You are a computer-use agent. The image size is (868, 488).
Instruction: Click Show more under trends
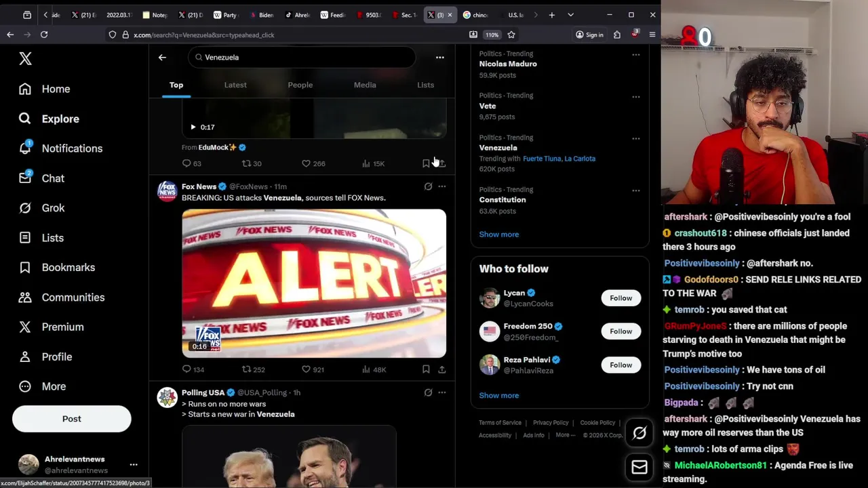498,235
